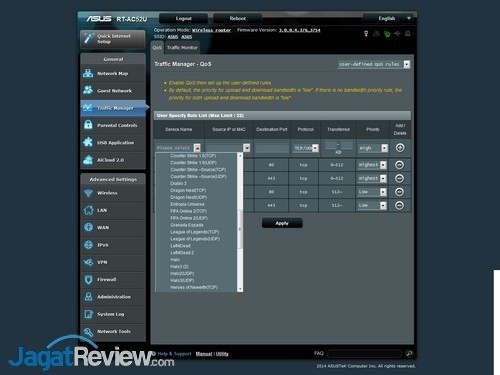The image size is (500, 375).
Task: Collapse the Service Name select dropdown
Action: [x=197, y=148]
